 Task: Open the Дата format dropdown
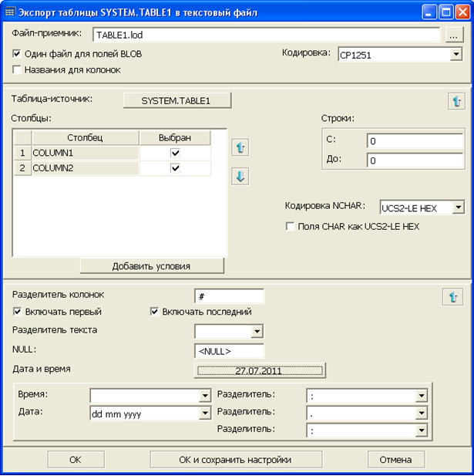(x=204, y=414)
